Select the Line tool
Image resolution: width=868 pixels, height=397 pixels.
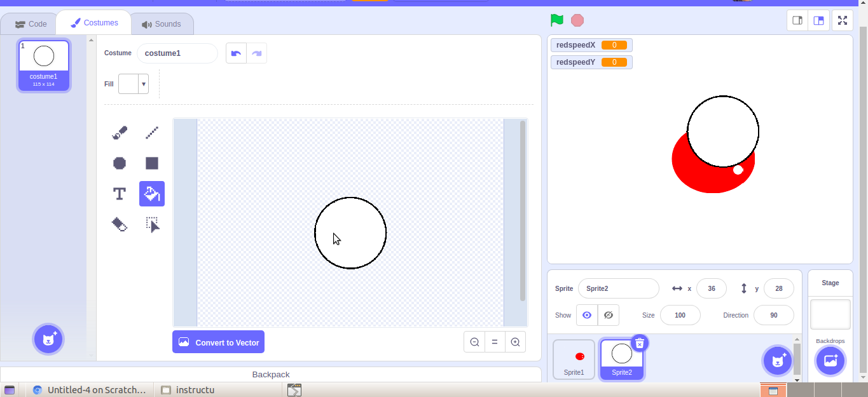[151, 132]
